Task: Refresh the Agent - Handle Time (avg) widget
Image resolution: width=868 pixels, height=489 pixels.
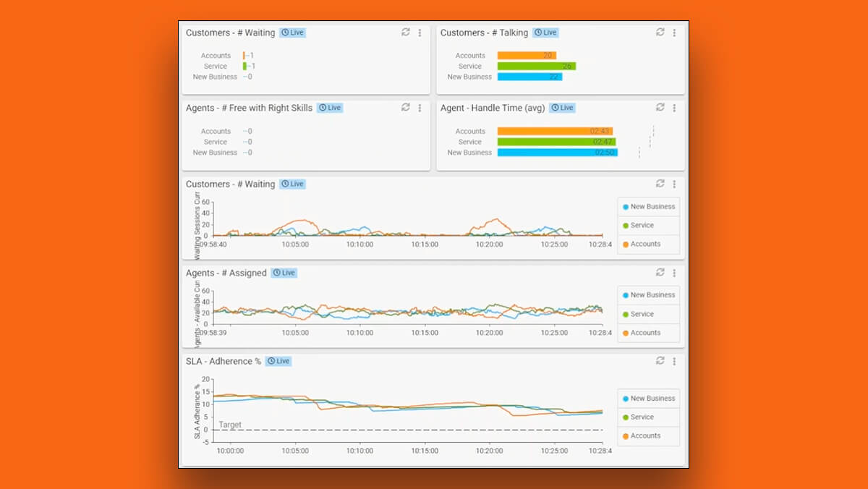Action: pos(660,107)
